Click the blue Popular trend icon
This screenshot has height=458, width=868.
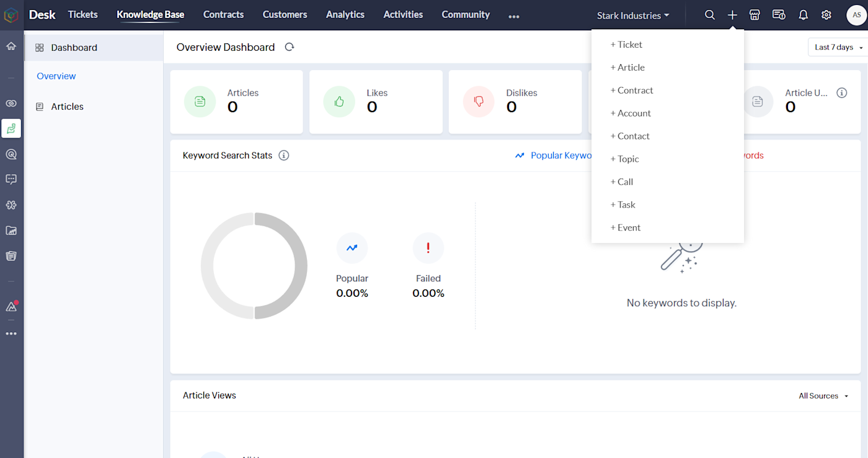(352, 248)
